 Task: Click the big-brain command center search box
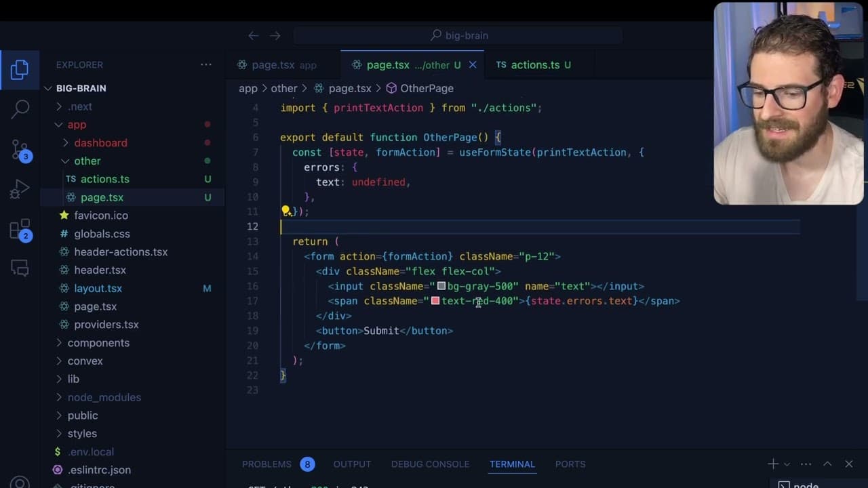[459, 35]
